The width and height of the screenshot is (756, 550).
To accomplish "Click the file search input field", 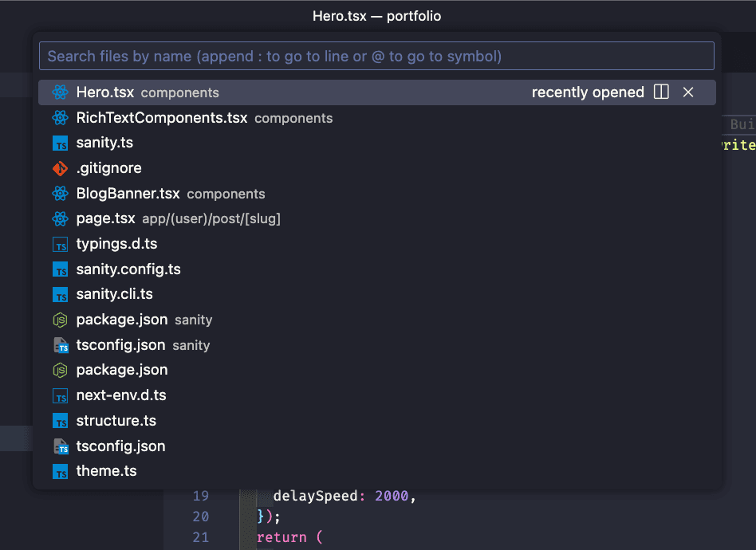I will pos(377,55).
